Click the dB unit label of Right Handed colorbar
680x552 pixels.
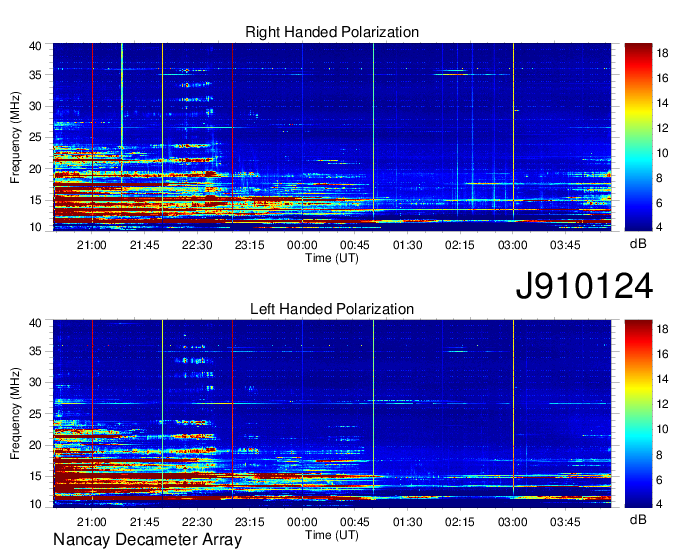(638, 244)
